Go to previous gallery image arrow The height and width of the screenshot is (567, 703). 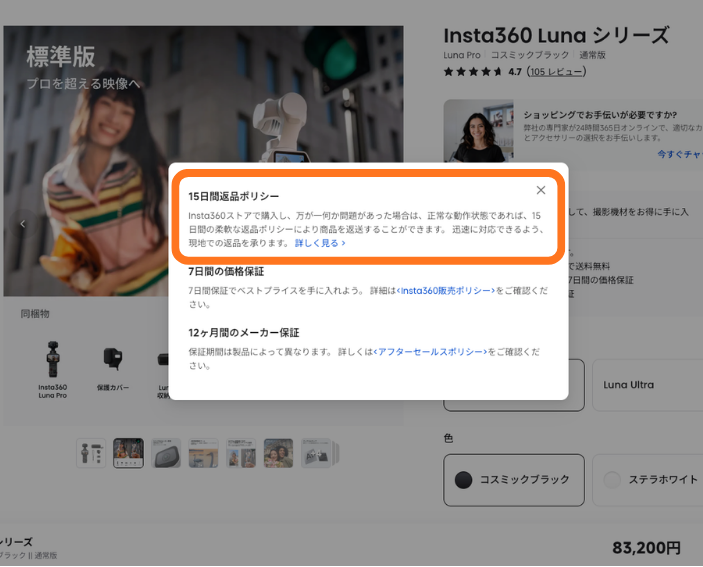23,223
